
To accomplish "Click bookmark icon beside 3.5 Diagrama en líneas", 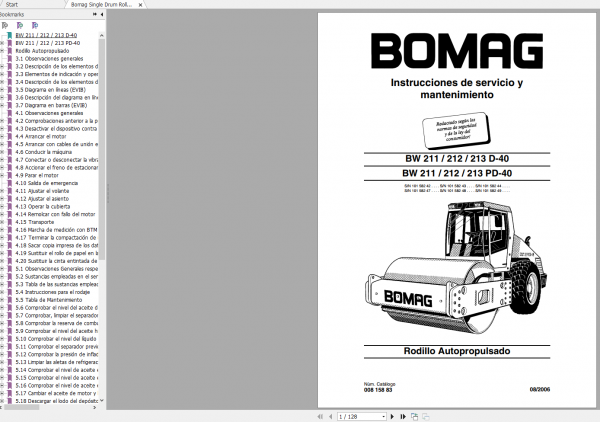I will point(10,90).
